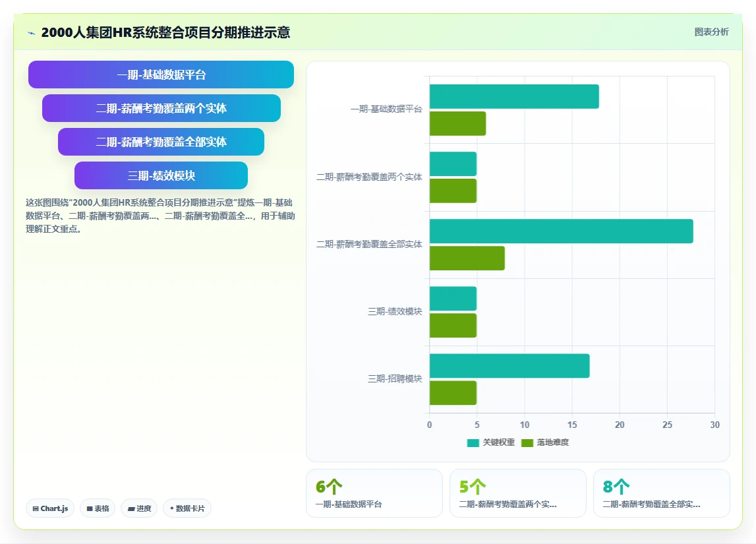Select the 一期-基础数据平台 funnel stage
This screenshot has width=756, height=544.
[x=161, y=75]
